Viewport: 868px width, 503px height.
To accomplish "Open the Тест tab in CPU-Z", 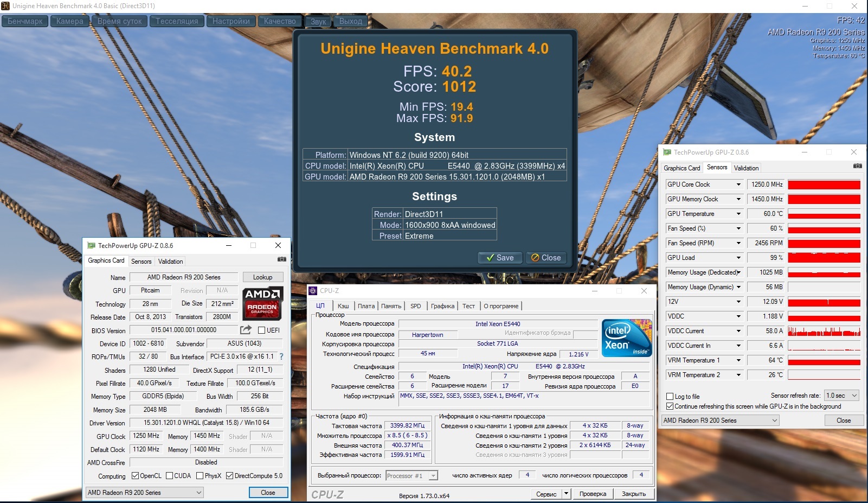I will coord(468,306).
